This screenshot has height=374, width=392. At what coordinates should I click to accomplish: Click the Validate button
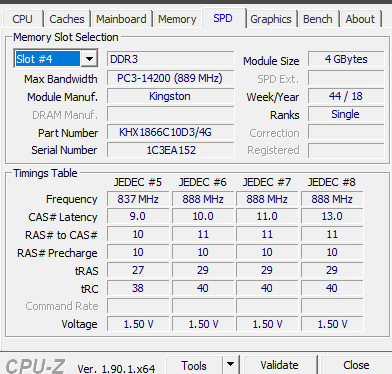[x=279, y=365]
